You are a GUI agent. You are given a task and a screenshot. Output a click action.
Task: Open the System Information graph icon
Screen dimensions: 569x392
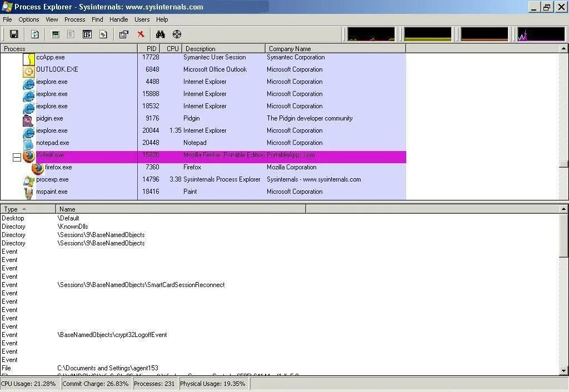(56, 34)
